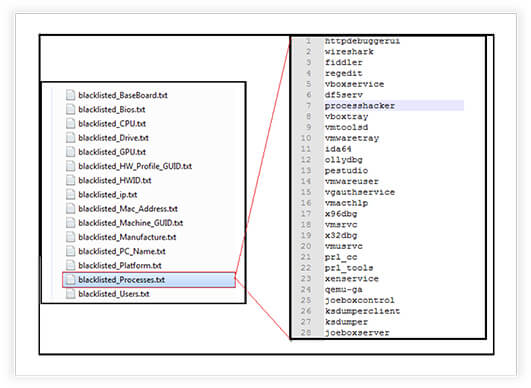The height and width of the screenshot is (388, 531).
Task: Click the file icon beside blacklisted_HW_Profile_GUID.txt
Action: tap(70, 166)
